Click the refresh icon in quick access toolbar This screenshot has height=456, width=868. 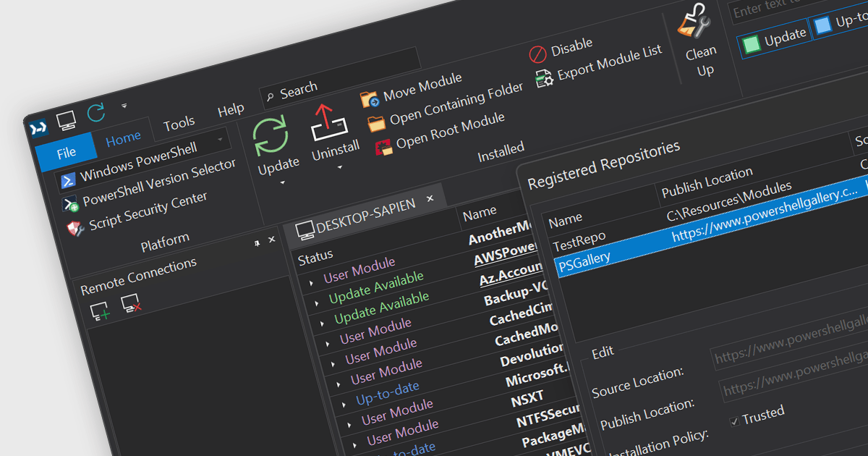pos(95,113)
